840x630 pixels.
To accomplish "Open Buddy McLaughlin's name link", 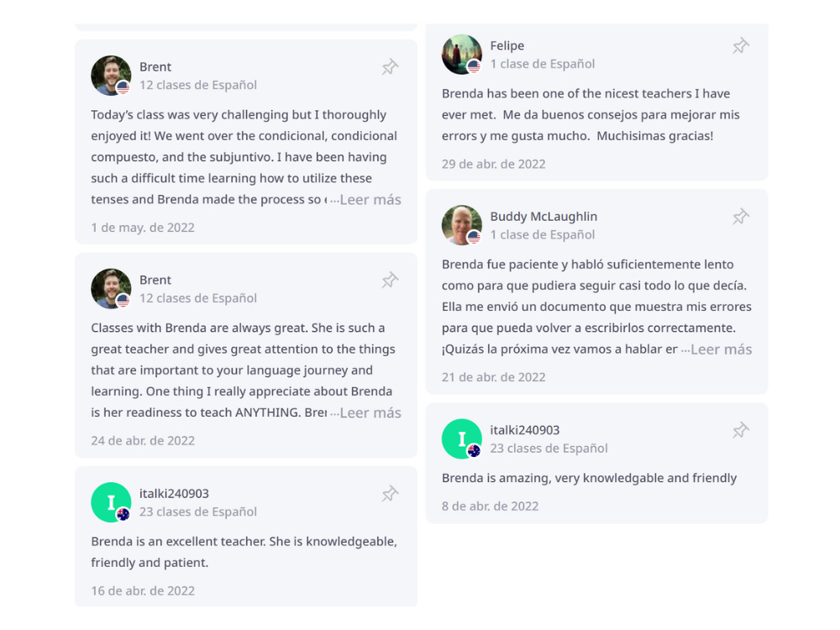I will point(543,217).
